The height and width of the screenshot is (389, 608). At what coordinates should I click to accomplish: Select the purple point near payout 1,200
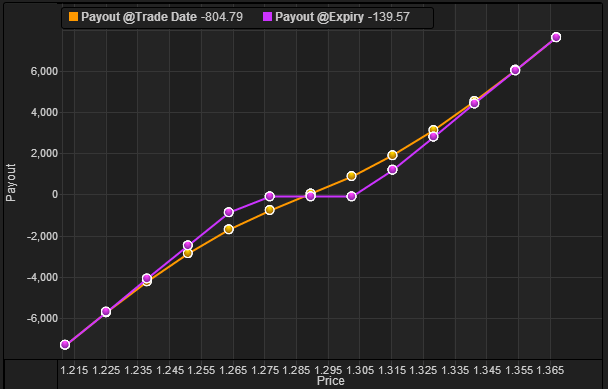tap(392, 169)
